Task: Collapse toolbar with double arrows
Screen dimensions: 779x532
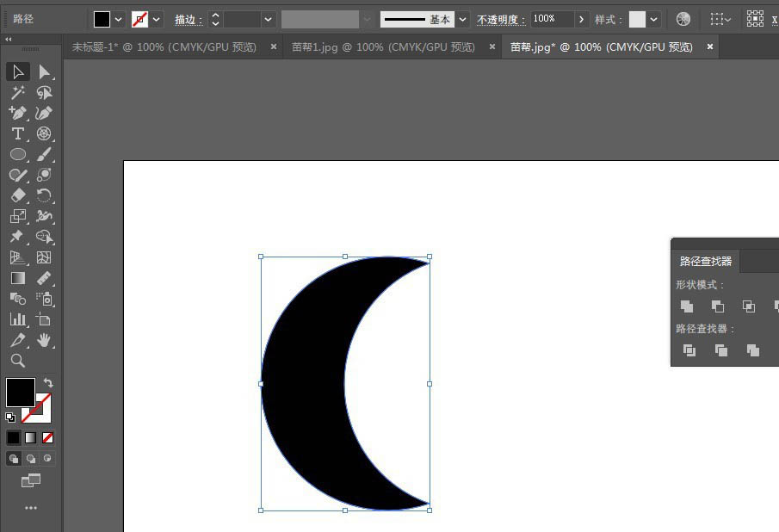Action: pyautogui.click(x=9, y=39)
